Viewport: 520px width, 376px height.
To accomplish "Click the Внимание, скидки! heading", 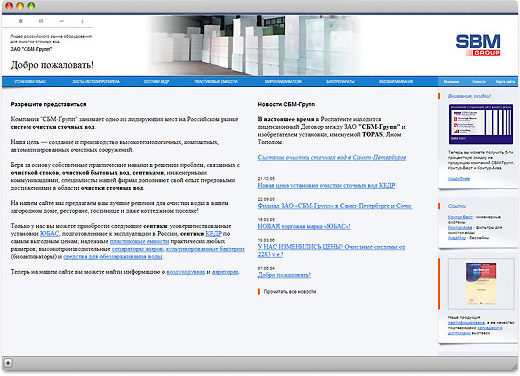I will pyautogui.click(x=469, y=96).
